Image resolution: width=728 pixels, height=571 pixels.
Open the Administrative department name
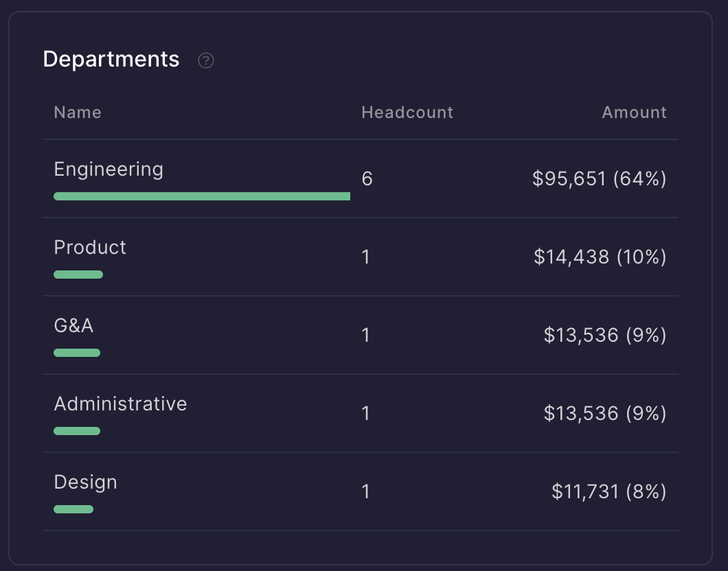(x=120, y=404)
